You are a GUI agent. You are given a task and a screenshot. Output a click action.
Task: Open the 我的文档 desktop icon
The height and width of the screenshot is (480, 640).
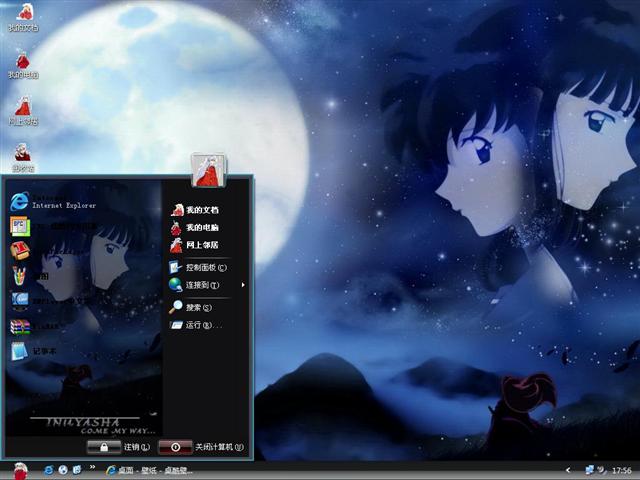pyautogui.click(x=24, y=17)
